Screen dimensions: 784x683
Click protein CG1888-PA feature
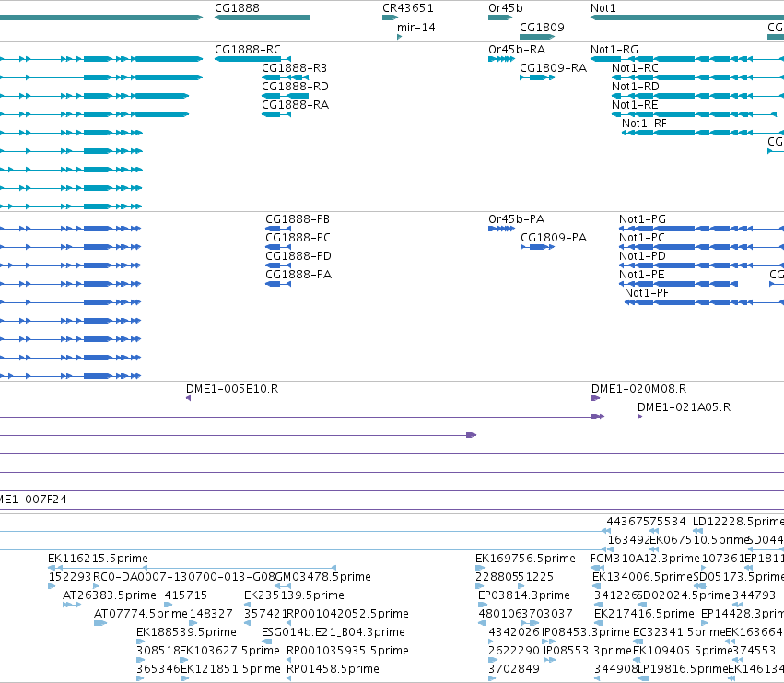pos(278,284)
